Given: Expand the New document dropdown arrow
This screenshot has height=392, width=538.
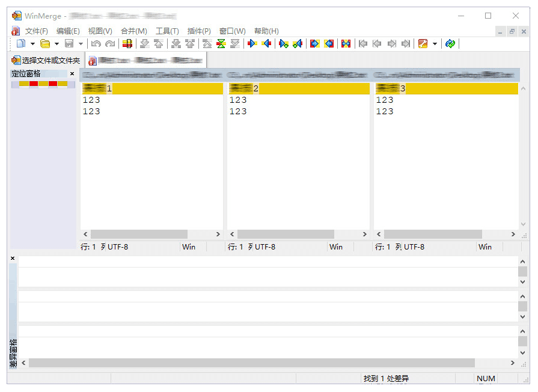Looking at the screenshot, I should [x=32, y=43].
